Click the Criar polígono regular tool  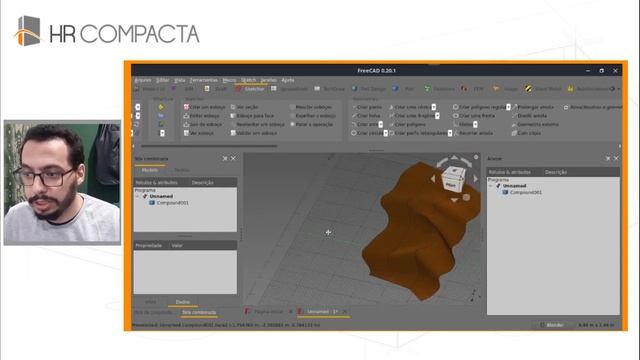tap(479, 107)
